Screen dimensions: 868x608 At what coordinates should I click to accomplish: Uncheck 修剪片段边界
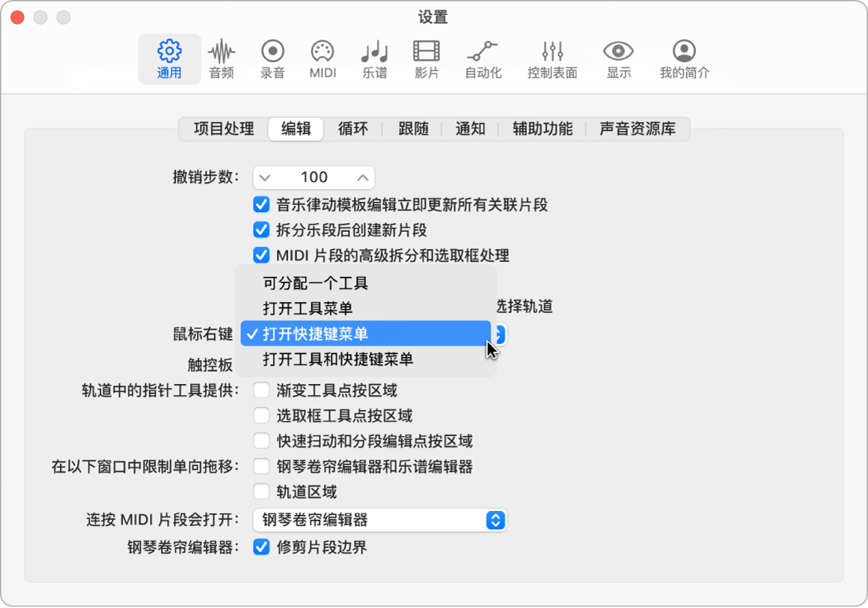point(261,546)
